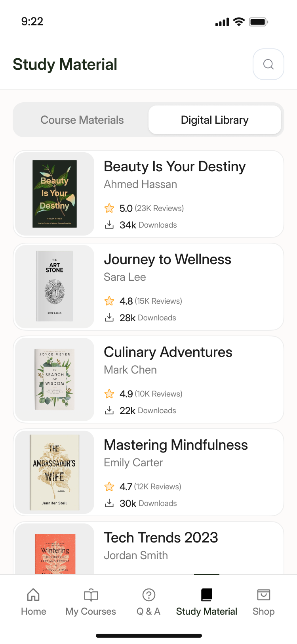The width and height of the screenshot is (297, 644).
Task: Open the Culinary Adventures book title
Action: [168, 352]
